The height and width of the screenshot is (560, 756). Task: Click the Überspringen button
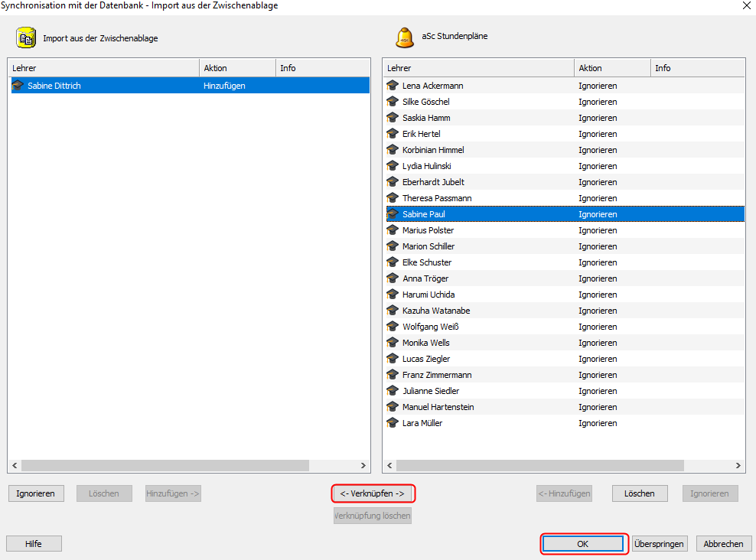coord(660,544)
